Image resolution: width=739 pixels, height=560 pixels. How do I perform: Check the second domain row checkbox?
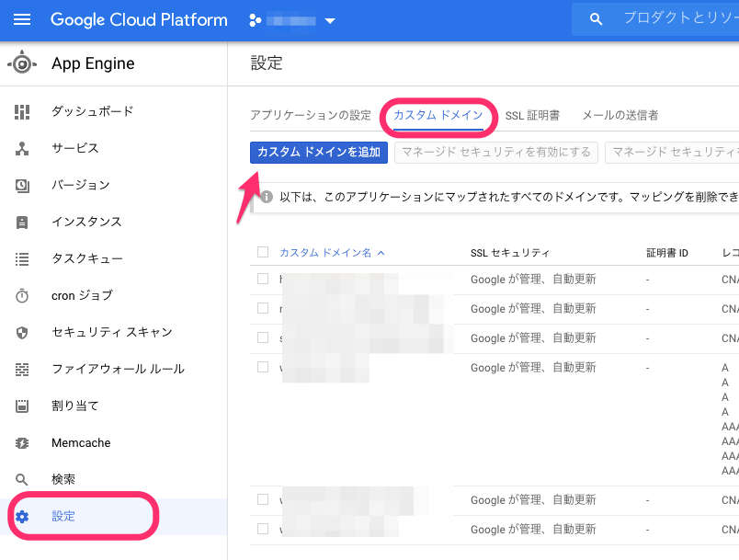(263, 308)
